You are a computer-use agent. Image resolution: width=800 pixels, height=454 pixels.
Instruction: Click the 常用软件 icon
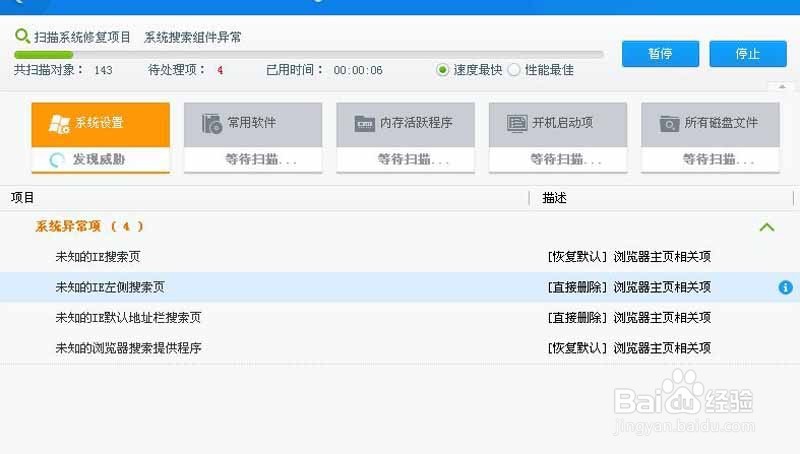point(212,123)
